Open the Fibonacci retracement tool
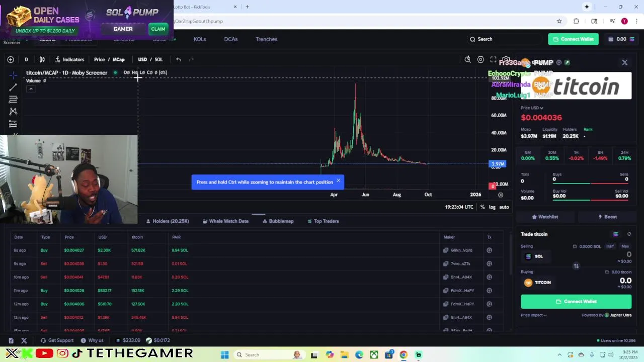The width and height of the screenshot is (644, 362). pos(13,100)
